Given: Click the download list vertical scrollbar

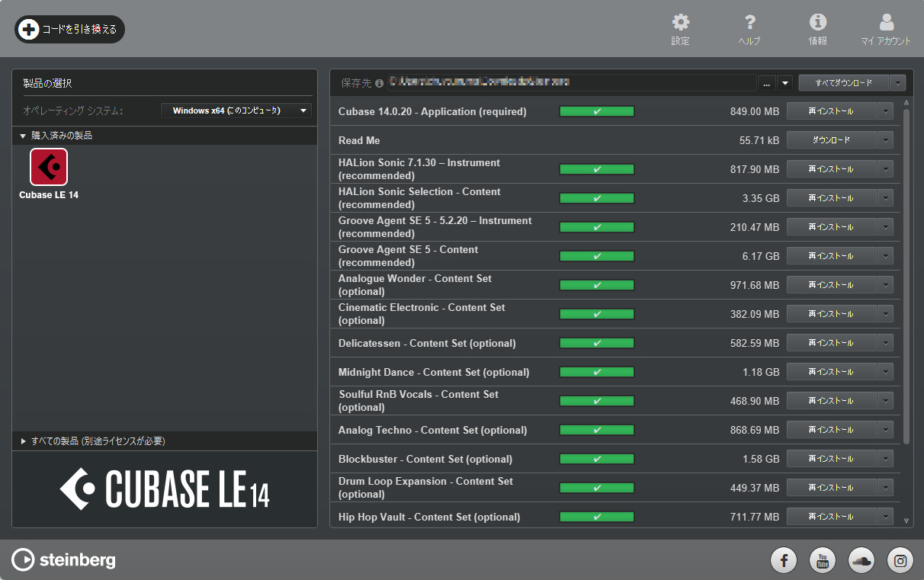Looking at the screenshot, I should pyautogui.click(x=906, y=276).
